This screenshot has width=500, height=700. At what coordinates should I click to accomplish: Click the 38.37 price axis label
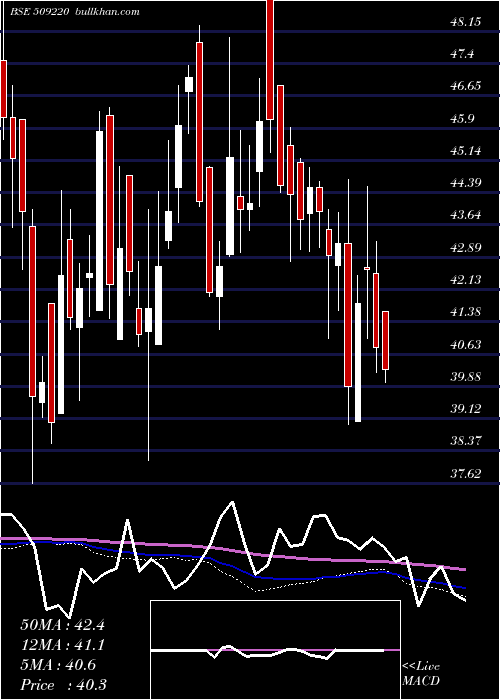(466, 441)
